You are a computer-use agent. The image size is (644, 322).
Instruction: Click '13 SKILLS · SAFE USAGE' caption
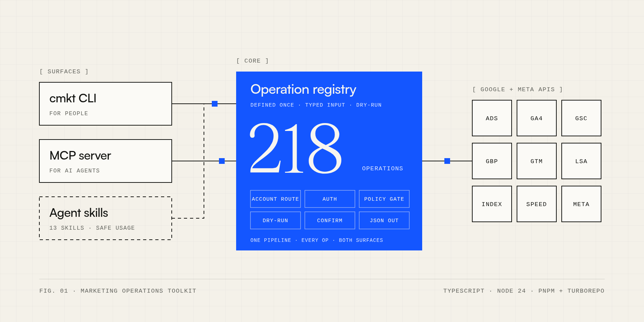[x=92, y=228]
